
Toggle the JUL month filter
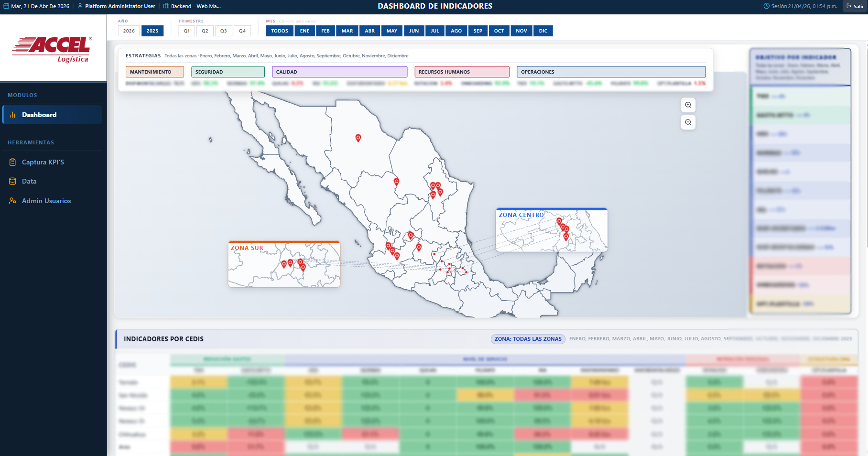click(435, 31)
